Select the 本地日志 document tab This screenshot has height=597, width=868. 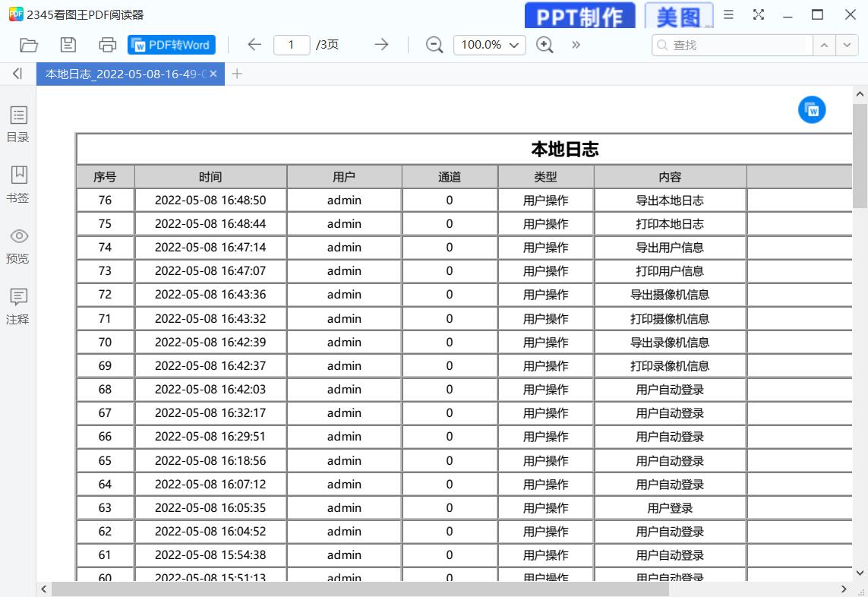pos(125,74)
